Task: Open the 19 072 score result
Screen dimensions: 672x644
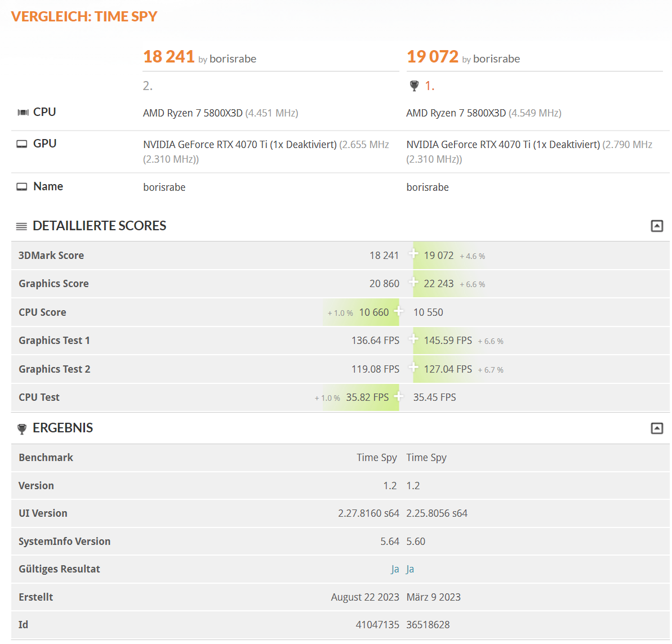Action: (x=433, y=56)
